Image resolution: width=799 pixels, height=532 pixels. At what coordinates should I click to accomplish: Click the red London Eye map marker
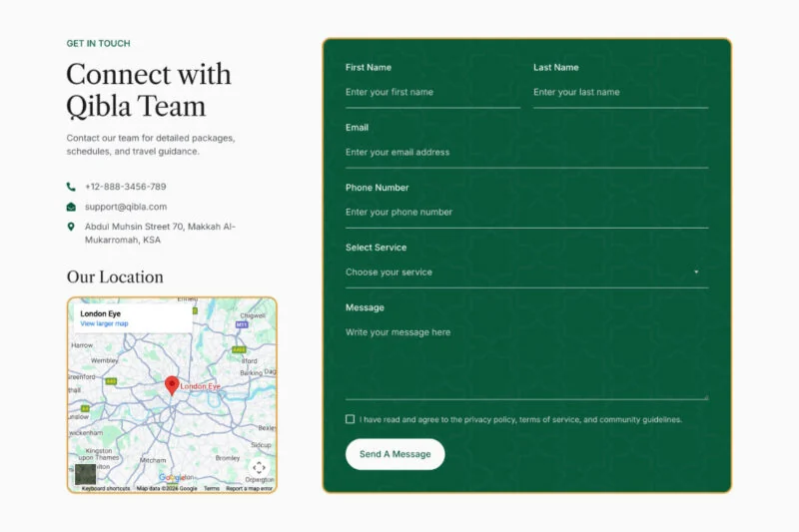(x=172, y=385)
